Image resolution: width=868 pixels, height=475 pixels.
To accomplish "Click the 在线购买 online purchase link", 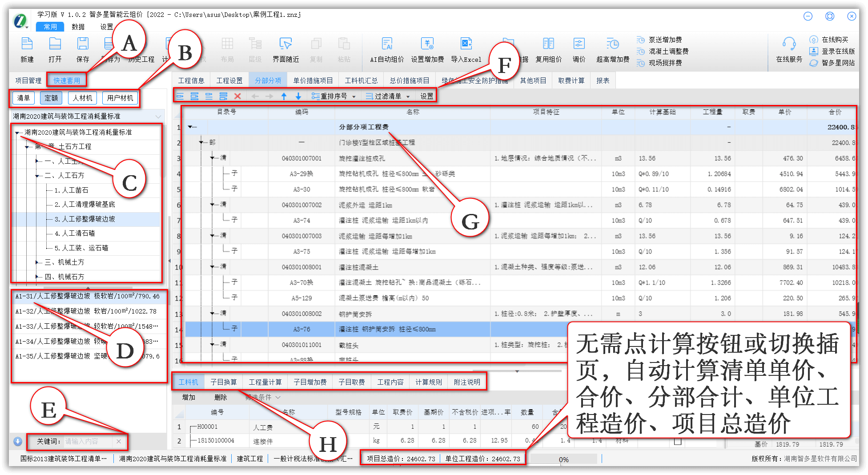I will click(x=835, y=39).
